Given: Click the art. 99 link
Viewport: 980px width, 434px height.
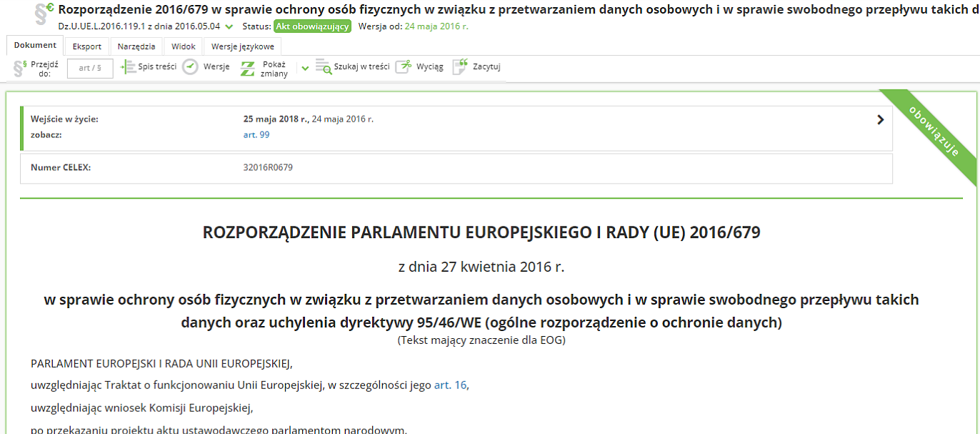Looking at the screenshot, I should click(256, 134).
